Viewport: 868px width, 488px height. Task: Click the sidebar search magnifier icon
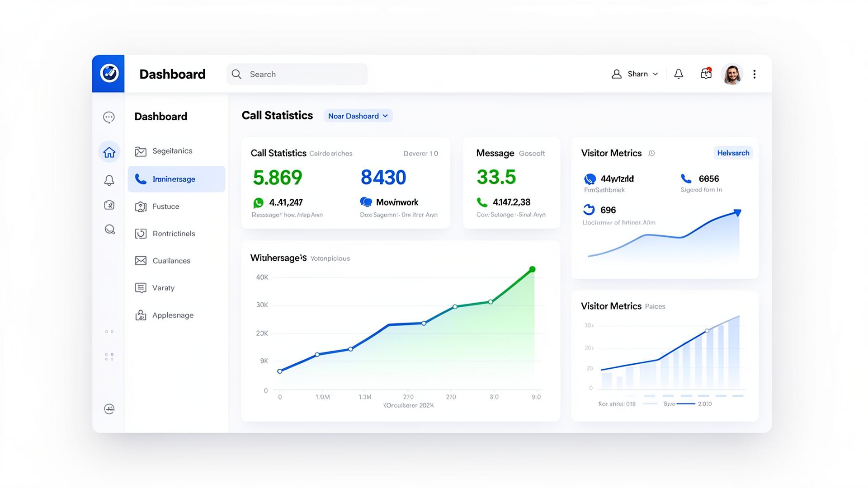click(109, 229)
